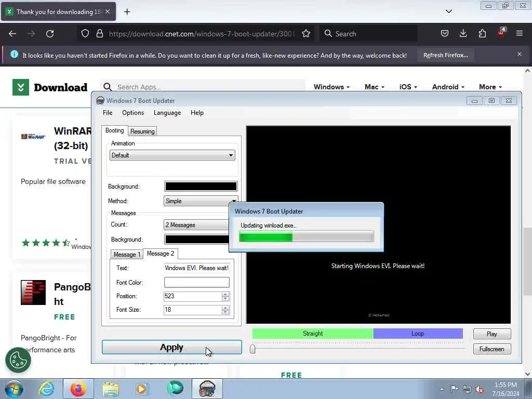This screenshot has height=399, width=532.
Task: Pick the main Background color swatch
Action: coord(201,187)
